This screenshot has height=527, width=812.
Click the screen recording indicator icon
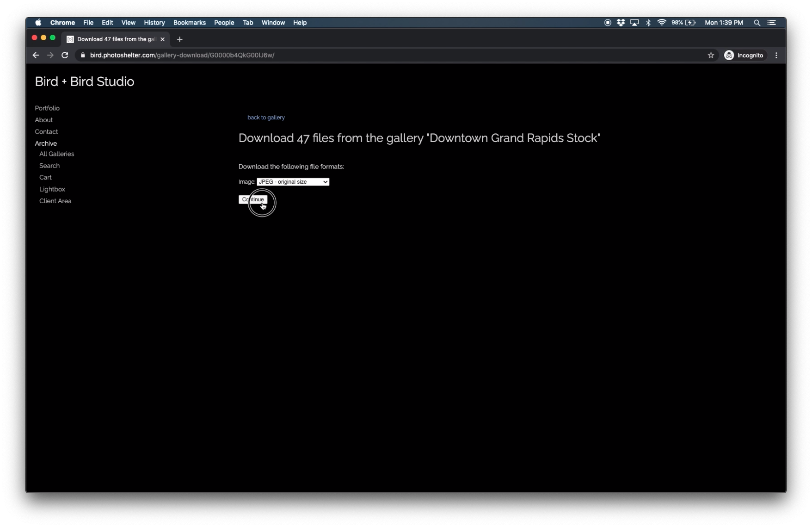pyautogui.click(x=608, y=23)
